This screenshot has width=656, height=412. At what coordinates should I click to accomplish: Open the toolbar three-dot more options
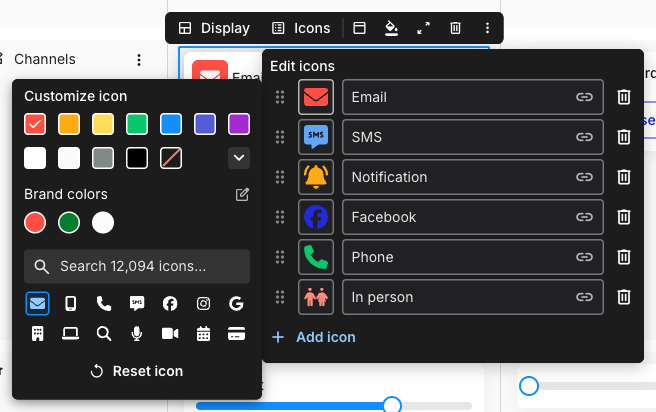pos(487,28)
